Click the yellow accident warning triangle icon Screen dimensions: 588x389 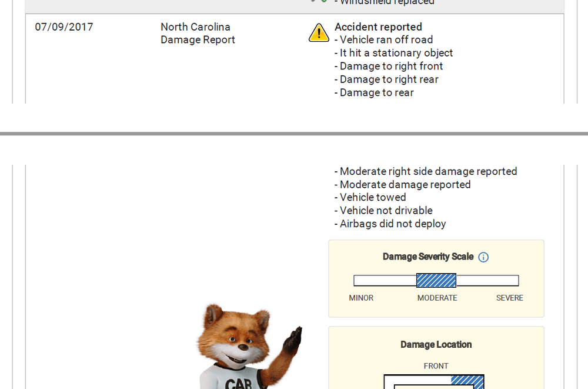(x=319, y=33)
